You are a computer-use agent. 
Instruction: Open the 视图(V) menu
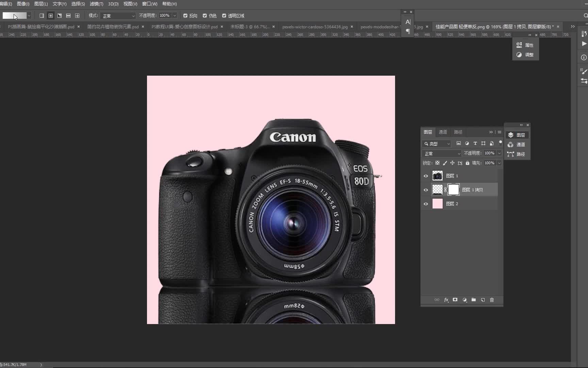(x=130, y=4)
